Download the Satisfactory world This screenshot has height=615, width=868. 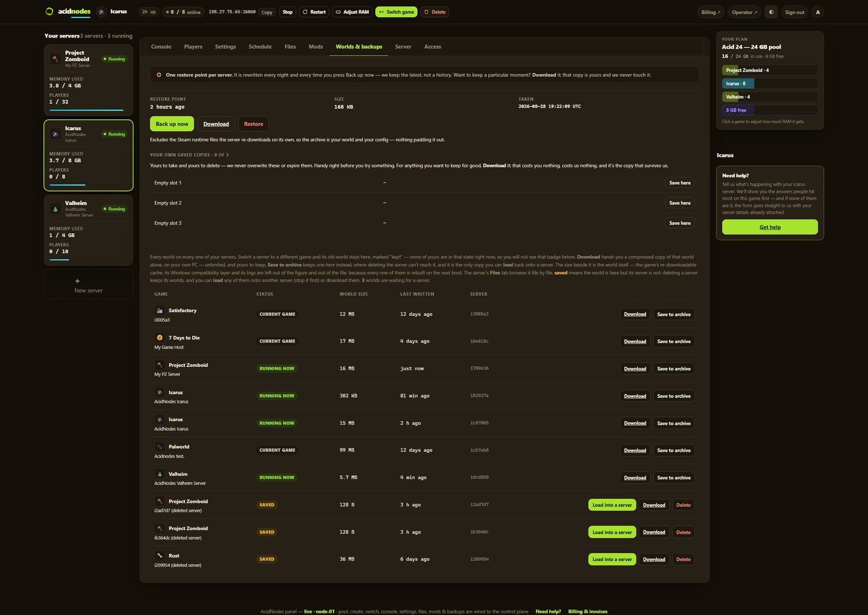tap(635, 314)
